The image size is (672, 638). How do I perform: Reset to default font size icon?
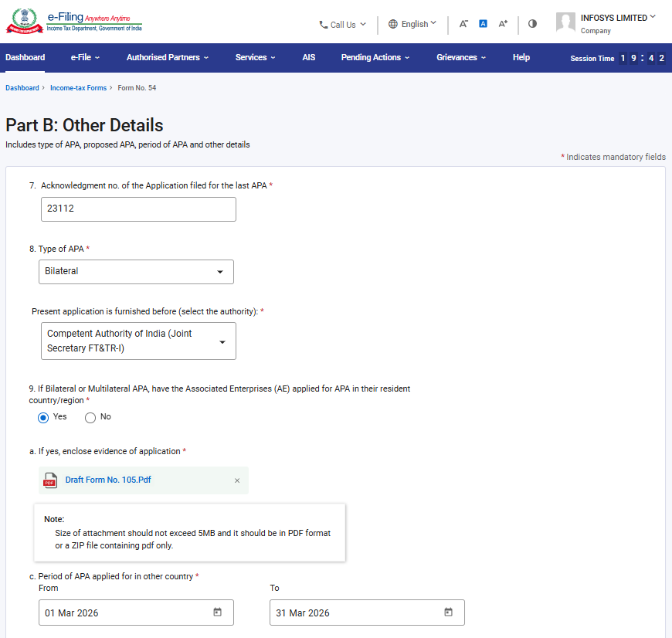(483, 24)
